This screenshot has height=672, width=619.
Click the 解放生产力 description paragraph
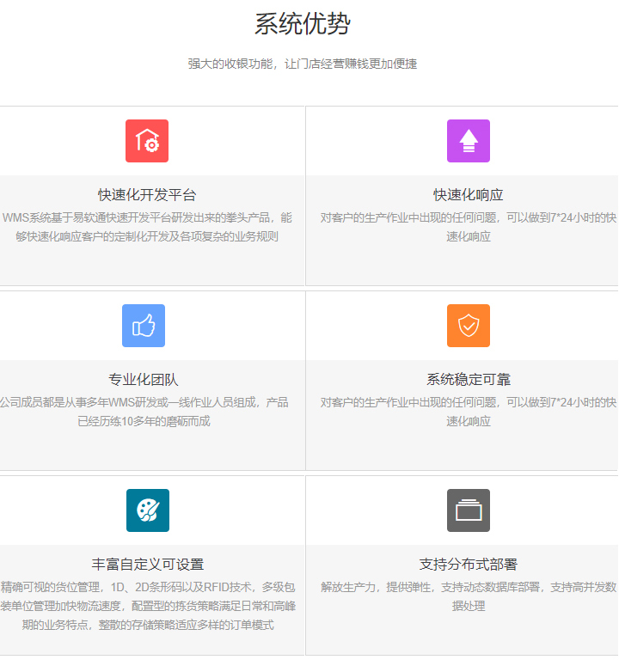(x=468, y=596)
